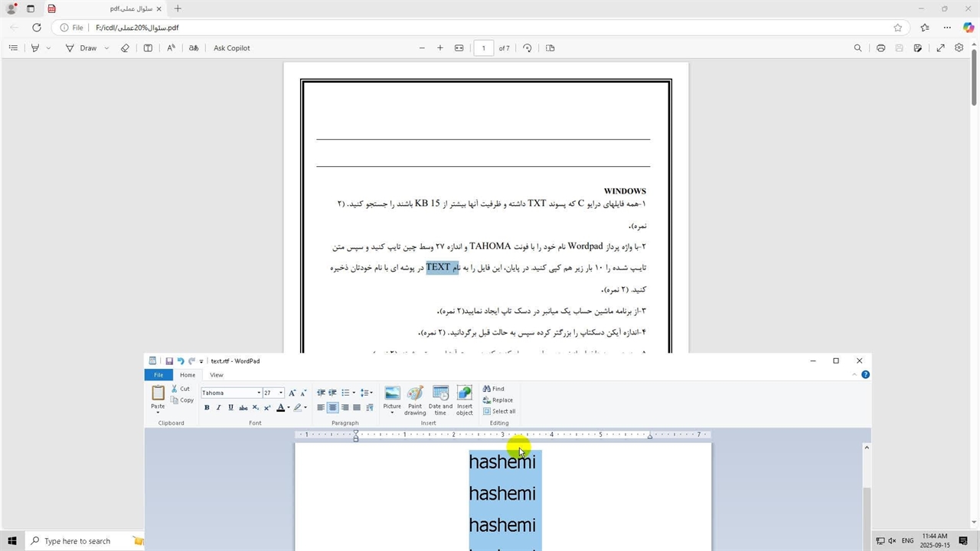
Task: Open the File menu in WordPad
Action: pos(158,375)
